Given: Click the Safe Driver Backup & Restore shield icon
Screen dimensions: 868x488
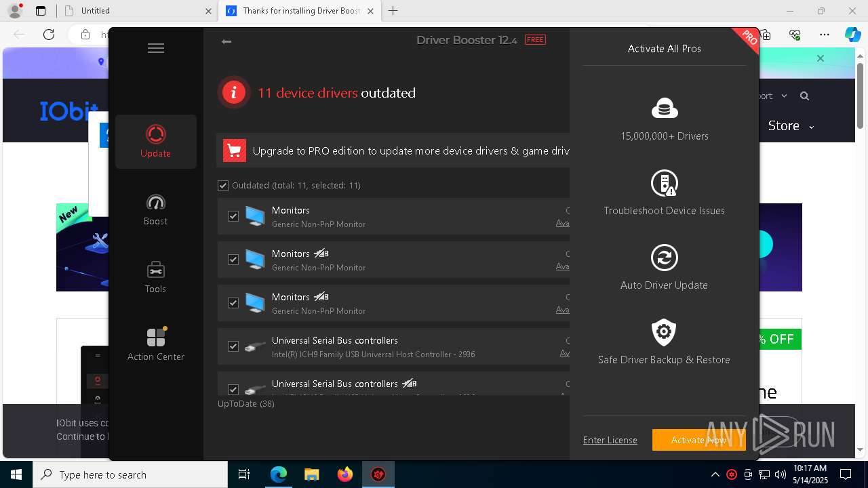Looking at the screenshot, I should pyautogui.click(x=665, y=332).
